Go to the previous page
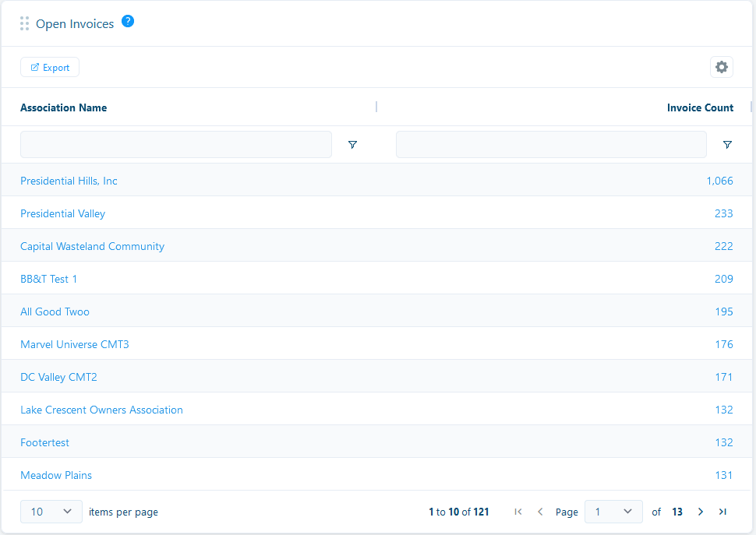This screenshot has height=535, width=756. tap(540, 512)
